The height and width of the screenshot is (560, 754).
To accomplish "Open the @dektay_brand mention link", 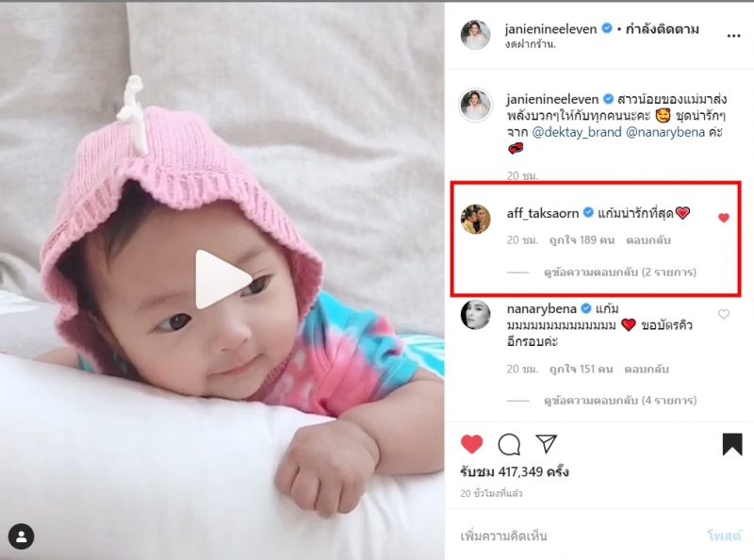I will pyautogui.click(x=577, y=132).
